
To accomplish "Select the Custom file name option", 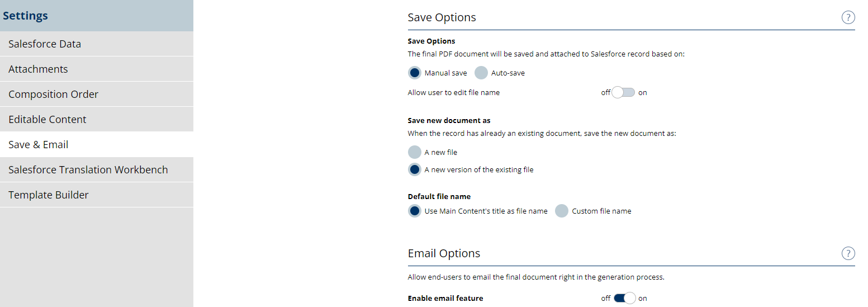I will point(562,211).
